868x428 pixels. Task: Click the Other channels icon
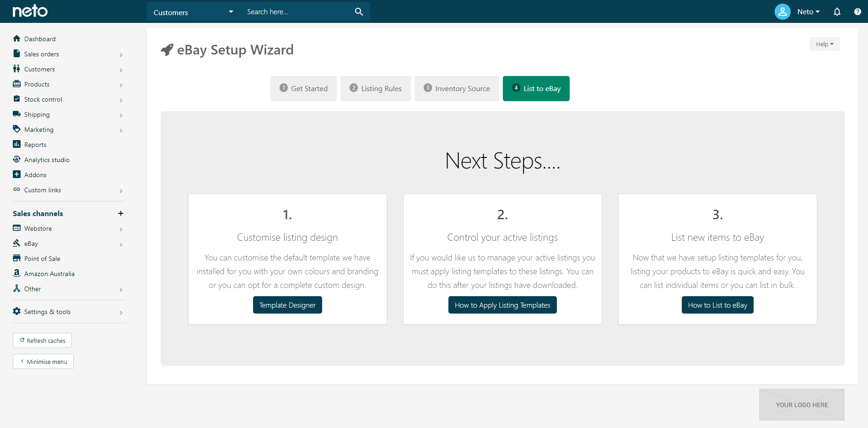click(x=17, y=288)
